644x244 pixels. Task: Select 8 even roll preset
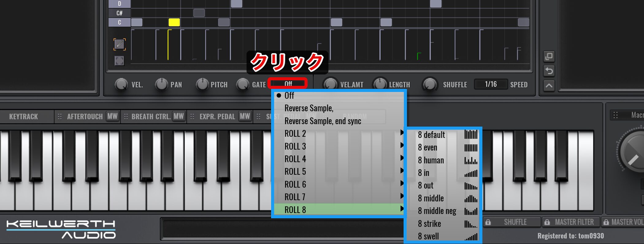point(443,148)
